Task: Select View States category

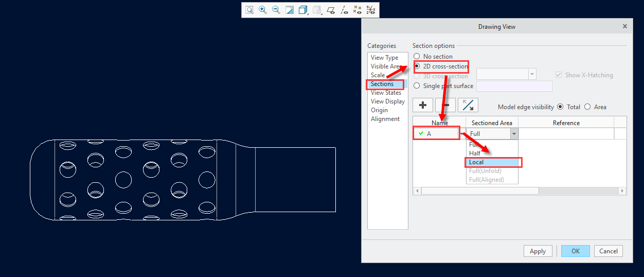Action: 386,93
